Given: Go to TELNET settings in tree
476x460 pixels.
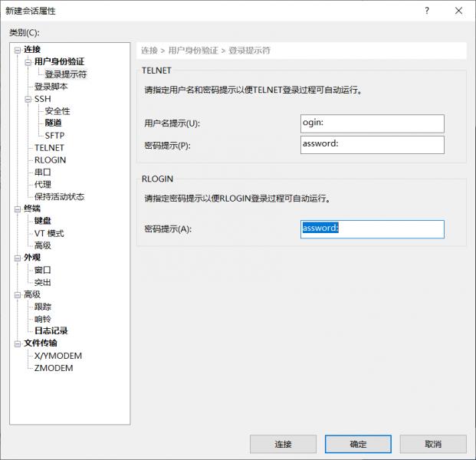Looking at the screenshot, I should (x=49, y=148).
